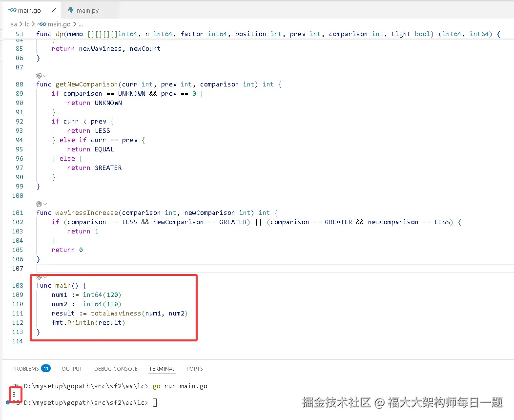Click the getNewComparison function name
The height and width of the screenshot is (420, 514).
86,84
